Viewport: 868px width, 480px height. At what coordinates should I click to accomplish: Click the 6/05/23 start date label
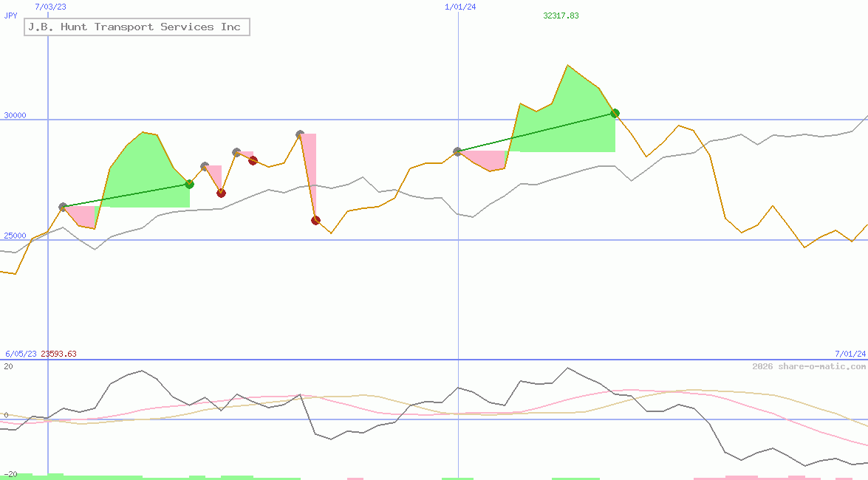[21, 354]
